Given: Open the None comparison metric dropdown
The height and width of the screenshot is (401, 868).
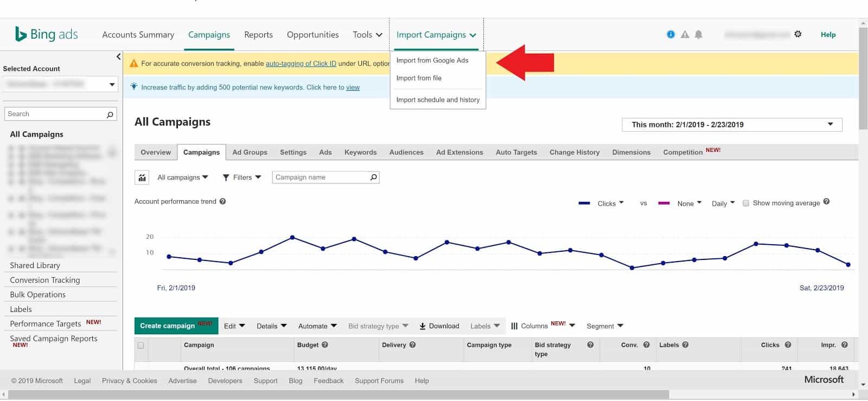Looking at the screenshot, I should point(690,203).
